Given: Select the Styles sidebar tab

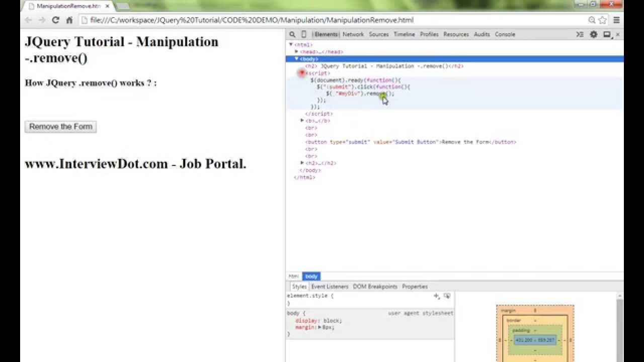Looking at the screenshot, I should pyautogui.click(x=299, y=287).
